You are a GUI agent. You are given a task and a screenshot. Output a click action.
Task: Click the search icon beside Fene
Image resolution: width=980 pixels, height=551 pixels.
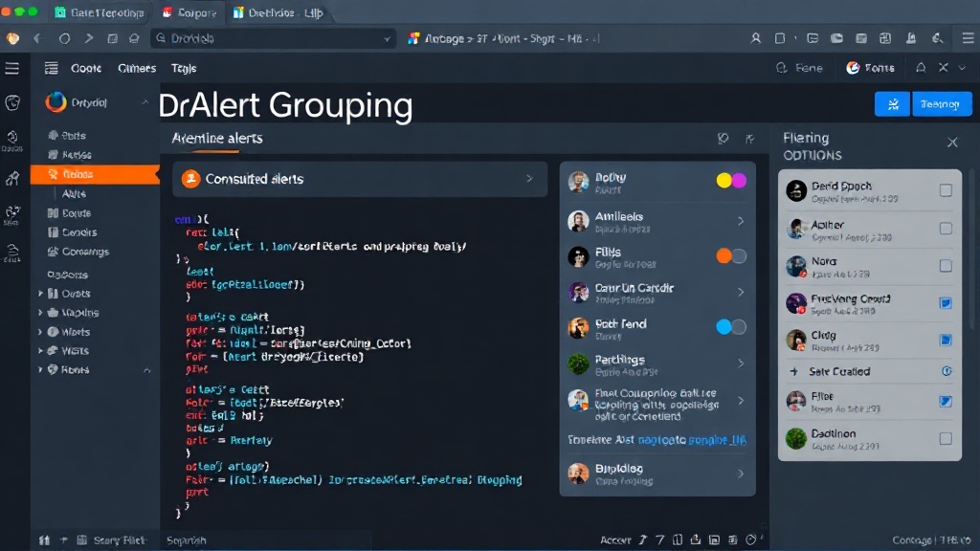click(781, 68)
